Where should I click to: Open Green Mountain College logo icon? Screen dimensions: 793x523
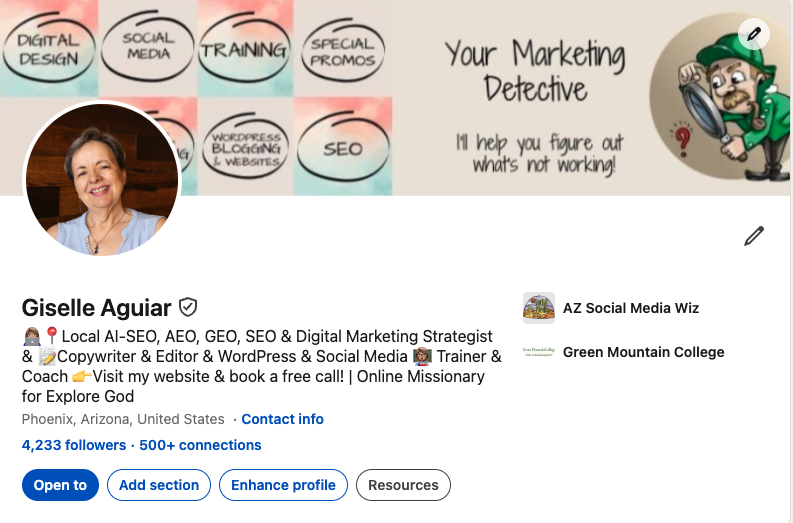point(539,352)
